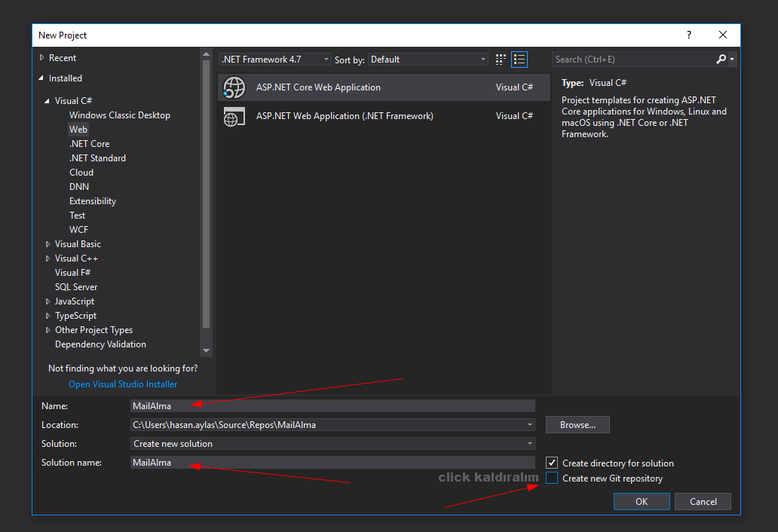This screenshot has height=532, width=778.
Task: Expand the JavaScript node
Action: click(47, 301)
